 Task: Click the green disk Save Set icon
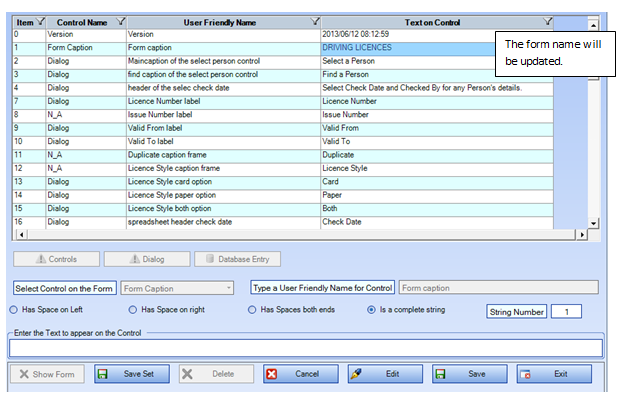coord(103,374)
